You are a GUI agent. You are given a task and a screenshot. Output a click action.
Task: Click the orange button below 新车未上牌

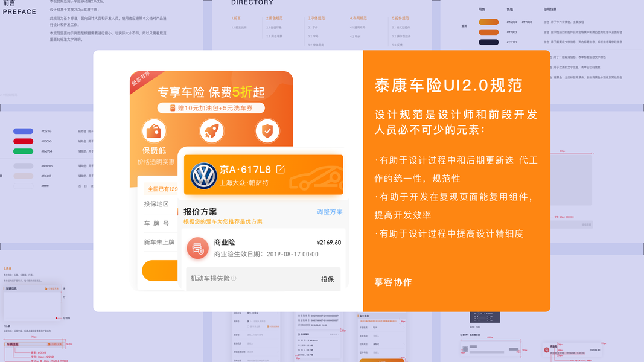160,270
